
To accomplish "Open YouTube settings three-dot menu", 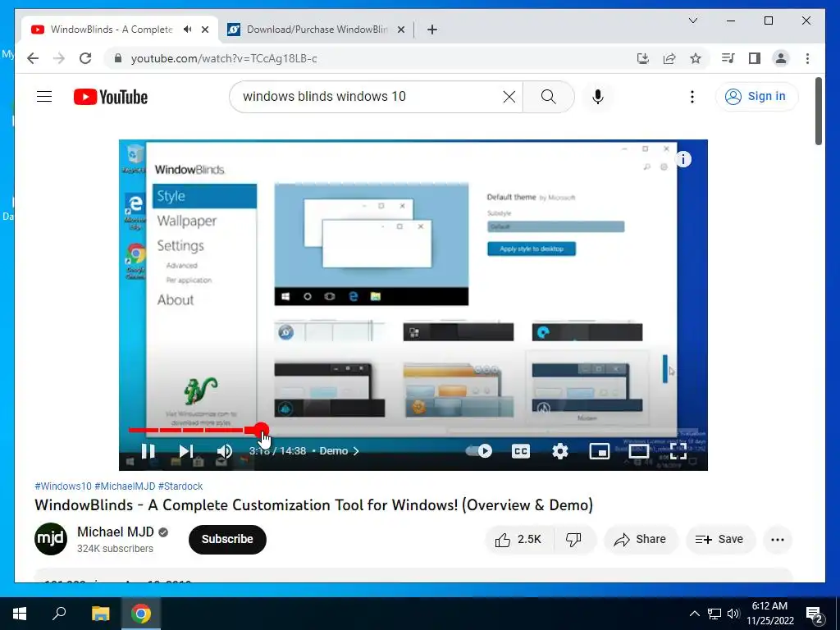I will pyautogui.click(x=692, y=97).
